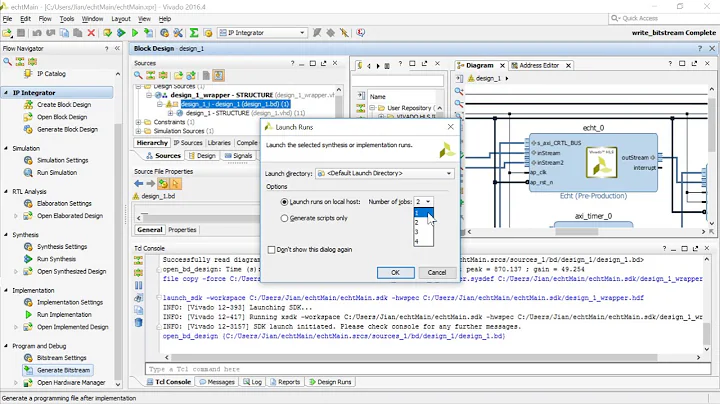The width and height of the screenshot is (720, 404).
Task: Click the Number of jobs combo box
Action: 423,202
